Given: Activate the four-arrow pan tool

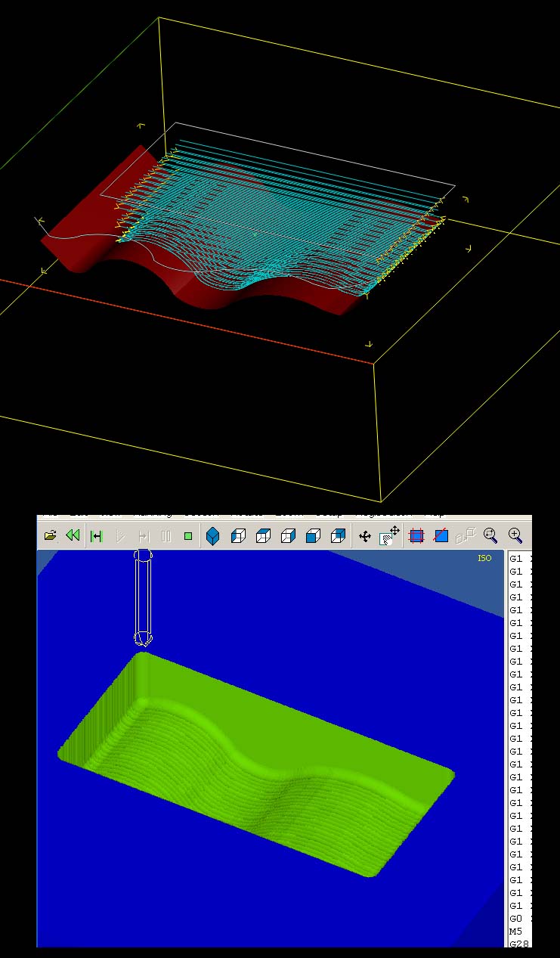Looking at the screenshot, I should pyautogui.click(x=365, y=536).
